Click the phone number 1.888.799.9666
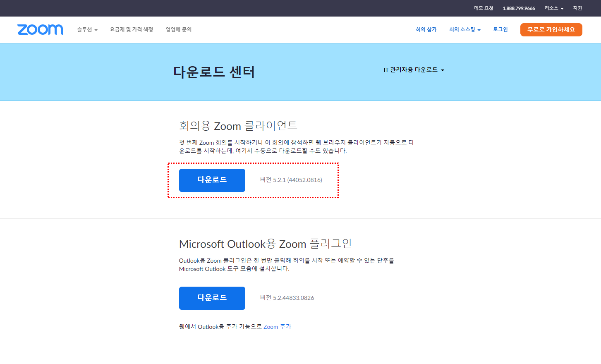This screenshot has height=364, width=601. click(519, 8)
